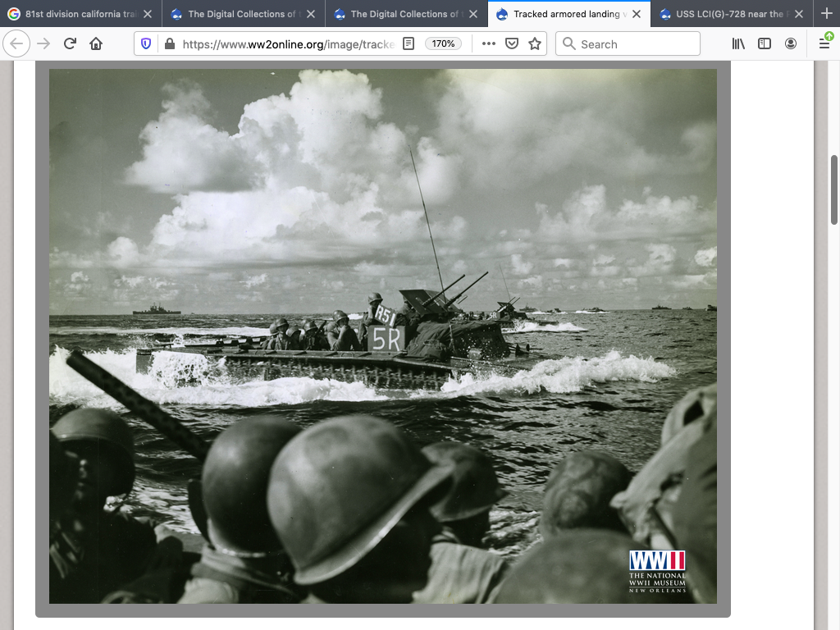Image resolution: width=840 pixels, height=630 pixels.
Task: Click the Search input field
Action: [x=628, y=44]
